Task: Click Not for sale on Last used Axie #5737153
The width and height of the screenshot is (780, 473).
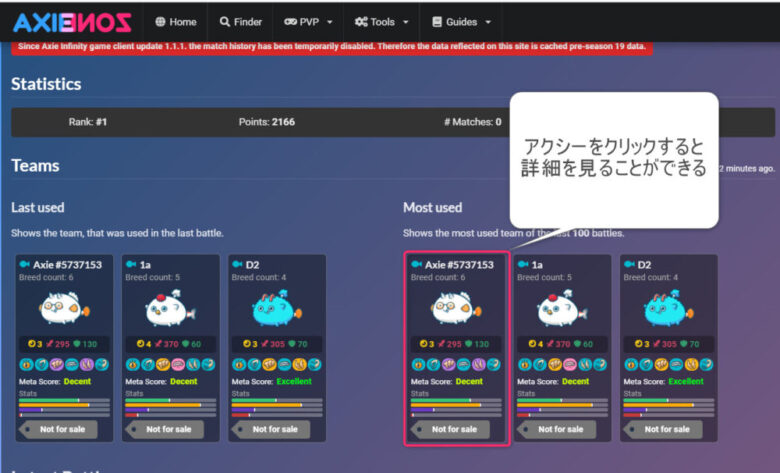Action: pos(58,429)
